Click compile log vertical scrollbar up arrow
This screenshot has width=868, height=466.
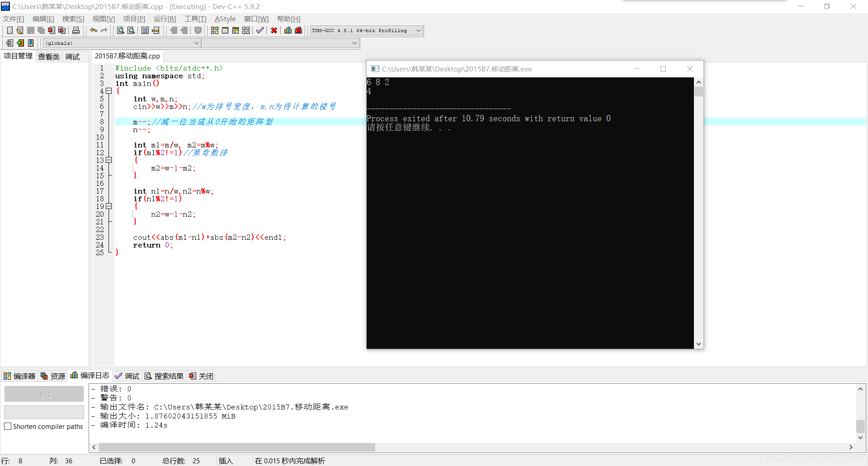click(860, 389)
